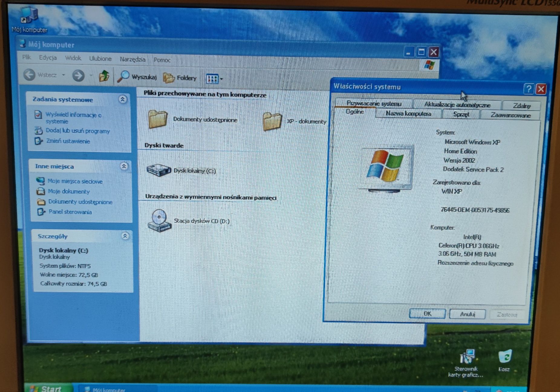The width and height of the screenshot is (560, 392).
Task: Switch to the Zdalny tab
Action: click(521, 106)
